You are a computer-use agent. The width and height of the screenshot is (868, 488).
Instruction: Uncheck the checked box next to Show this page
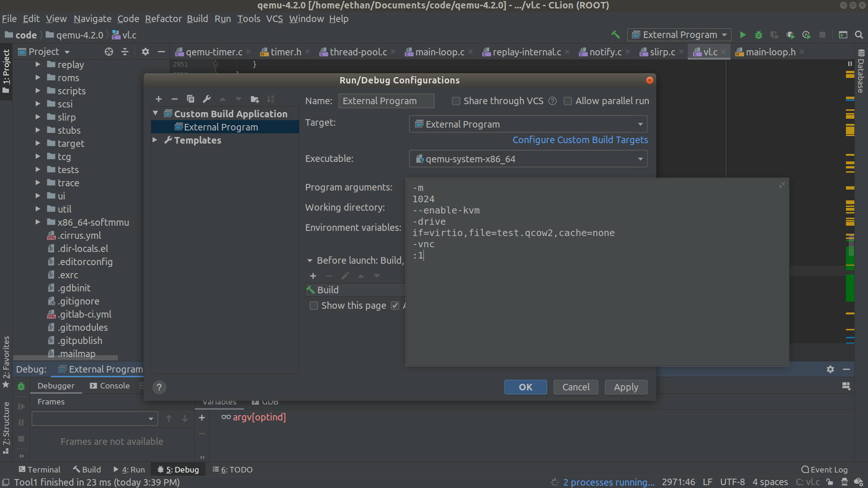(395, 305)
